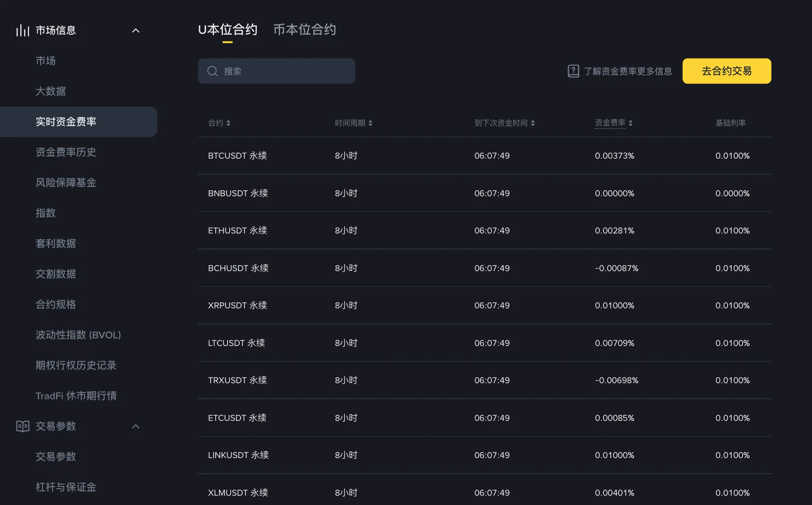Open 套利数据 sidebar item

coord(56,244)
